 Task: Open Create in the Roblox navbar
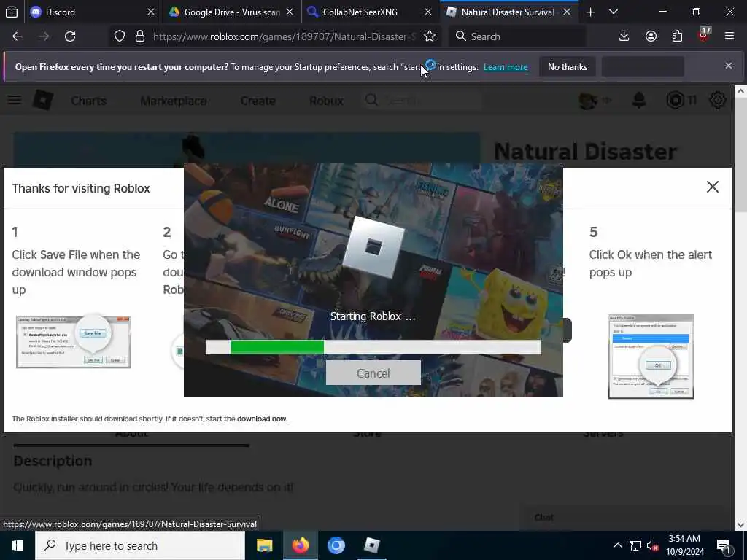tap(258, 101)
